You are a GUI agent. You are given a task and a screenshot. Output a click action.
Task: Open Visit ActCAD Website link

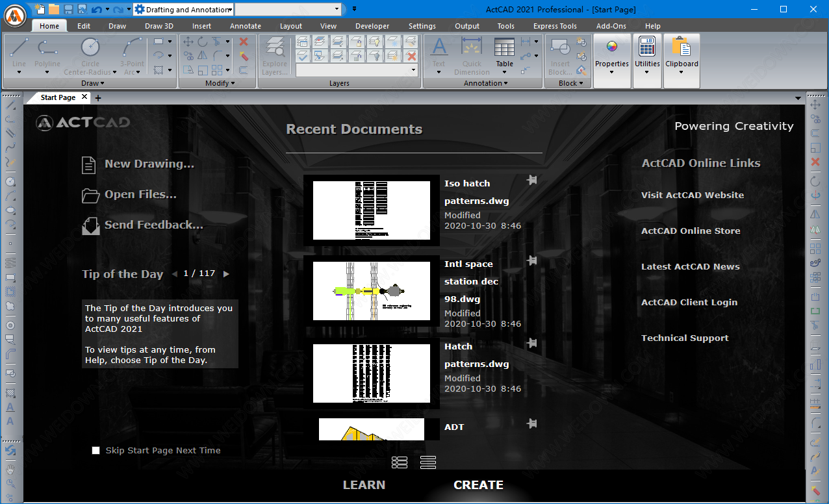[x=693, y=195]
